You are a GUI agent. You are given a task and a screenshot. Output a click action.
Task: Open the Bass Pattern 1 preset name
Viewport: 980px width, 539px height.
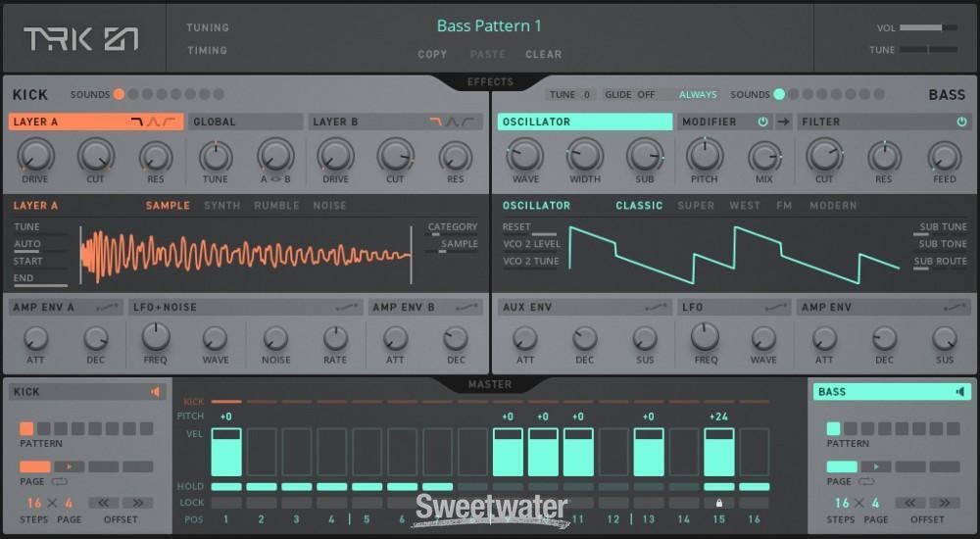489,25
